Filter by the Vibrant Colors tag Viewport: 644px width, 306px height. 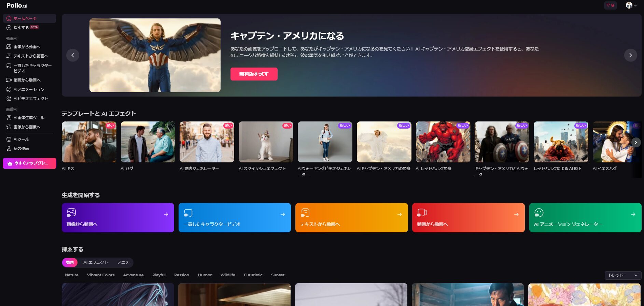click(x=101, y=275)
